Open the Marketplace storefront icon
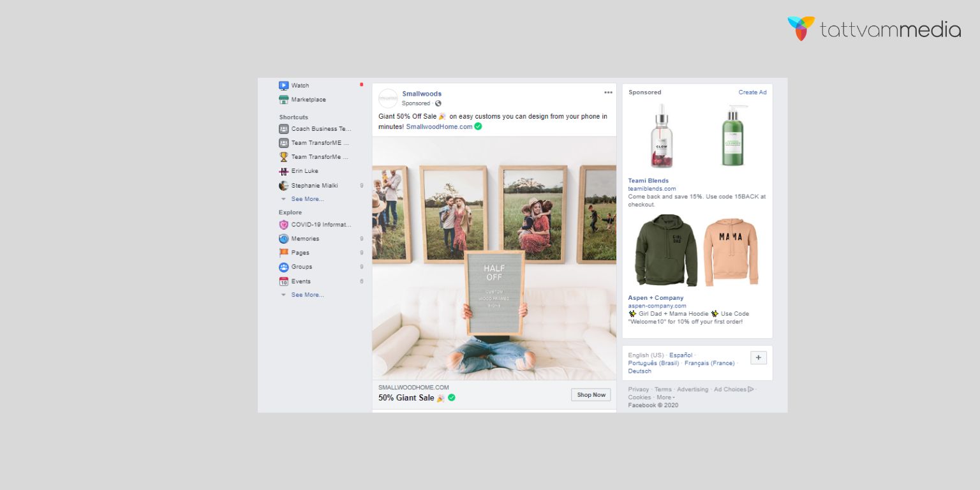 point(284,100)
